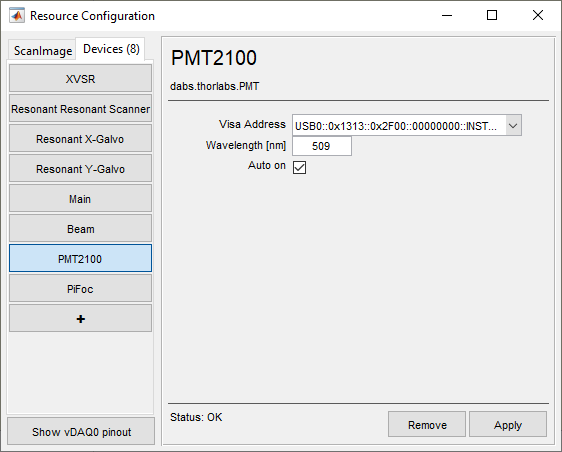Select the PMT2100 device button
562x452 pixels.
80,258
